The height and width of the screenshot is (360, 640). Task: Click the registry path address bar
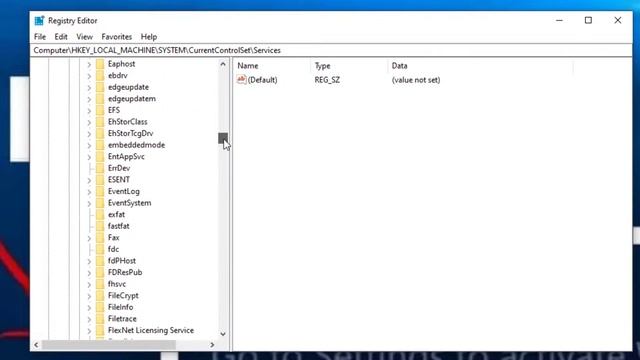(331, 50)
